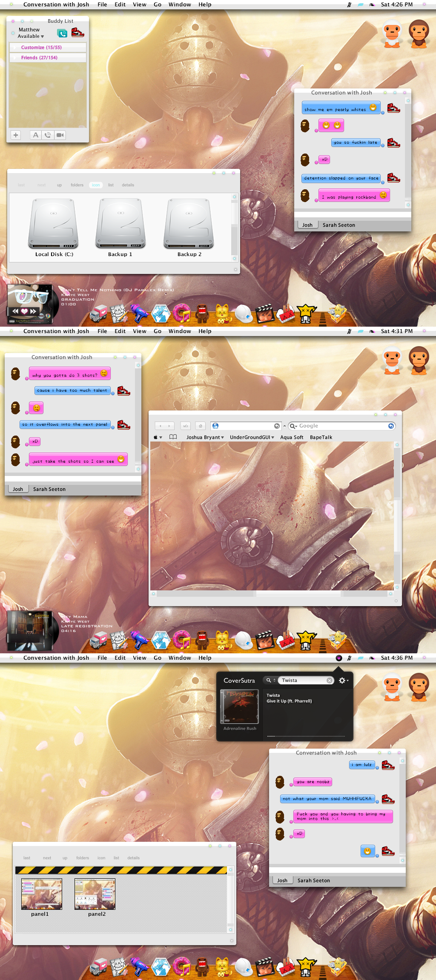Viewport: 436px width, 980px height.
Task: Select Sarah Seeton tab in the 3 shots chat
Action: click(x=49, y=489)
